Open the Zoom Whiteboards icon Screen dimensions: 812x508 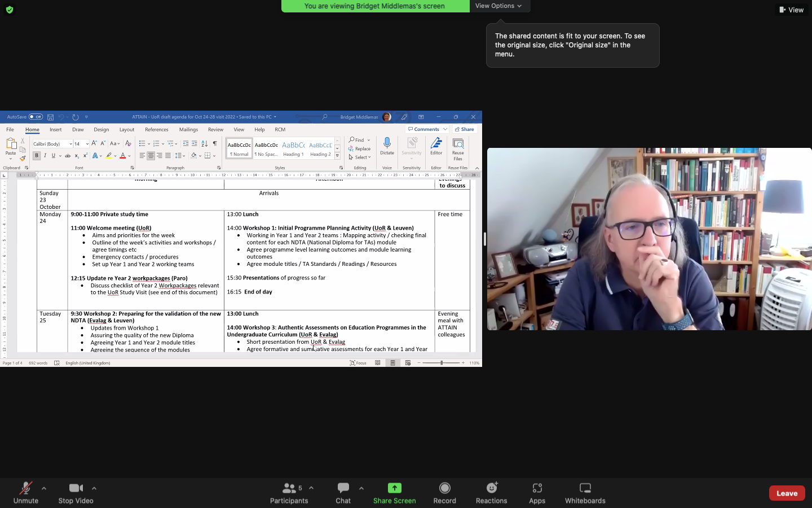tap(585, 493)
